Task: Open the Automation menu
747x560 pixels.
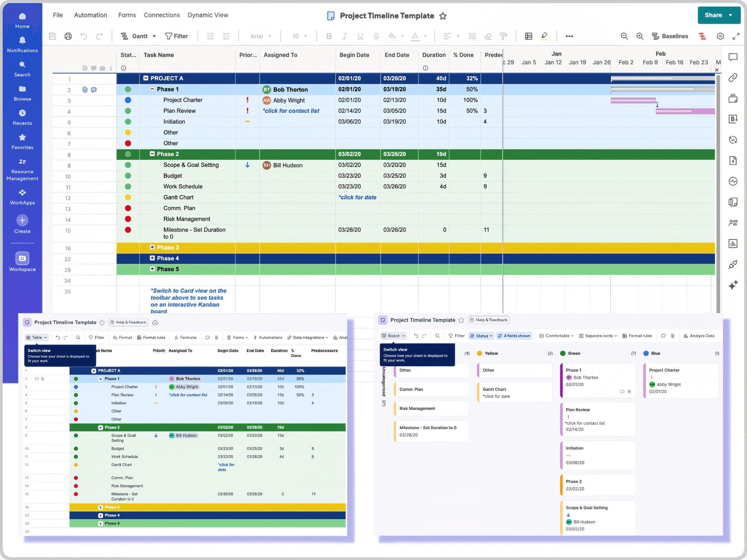Action: 90,15
